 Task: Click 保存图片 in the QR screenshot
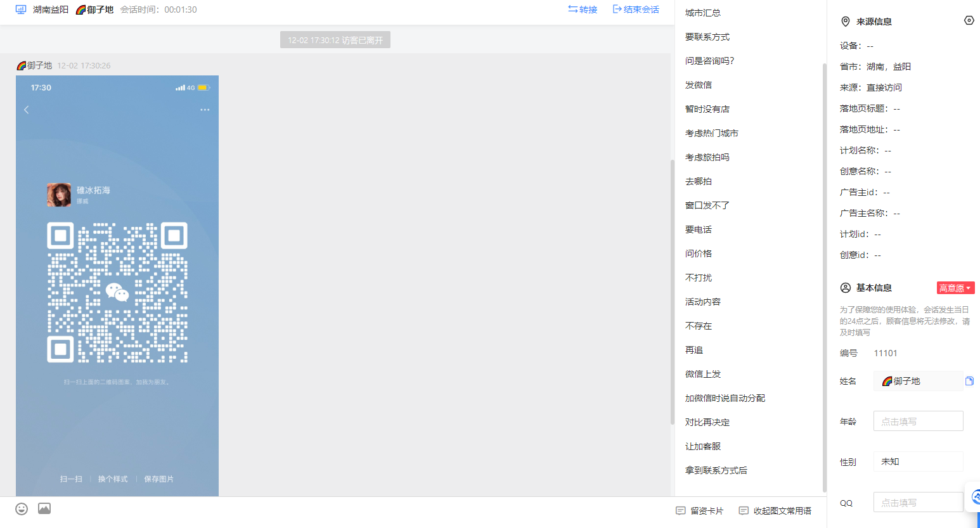(x=158, y=479)
